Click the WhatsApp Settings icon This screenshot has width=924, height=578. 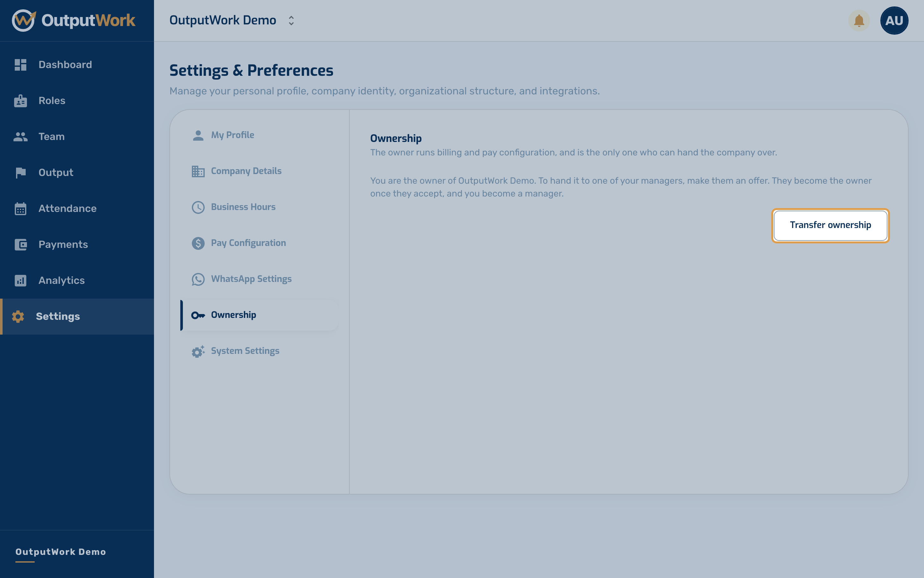point(198,279)
